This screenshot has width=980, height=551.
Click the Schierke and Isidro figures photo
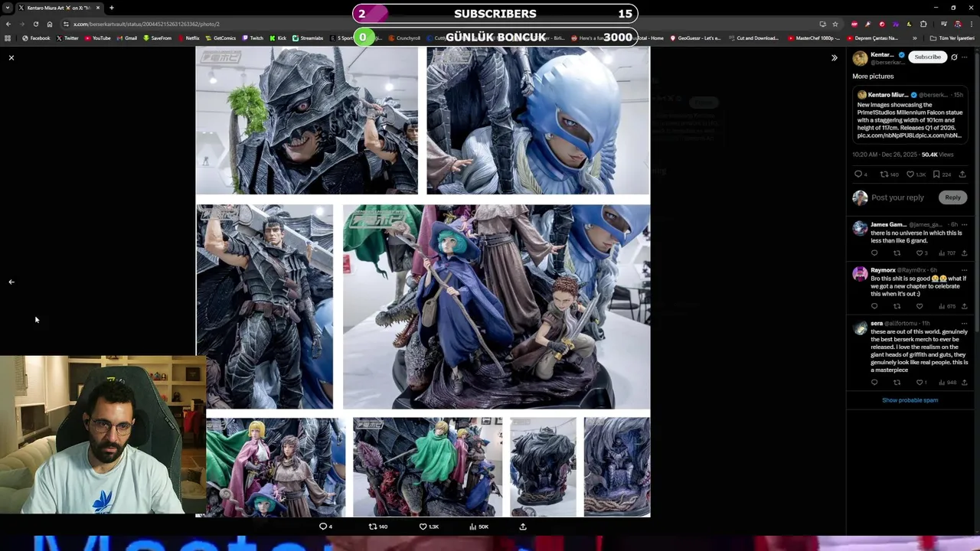(496, 306)
